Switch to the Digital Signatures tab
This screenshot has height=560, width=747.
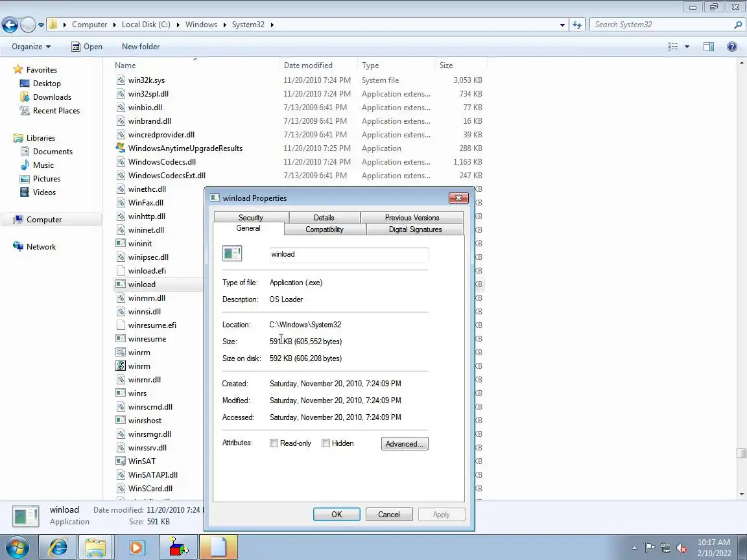pos(416,229)
